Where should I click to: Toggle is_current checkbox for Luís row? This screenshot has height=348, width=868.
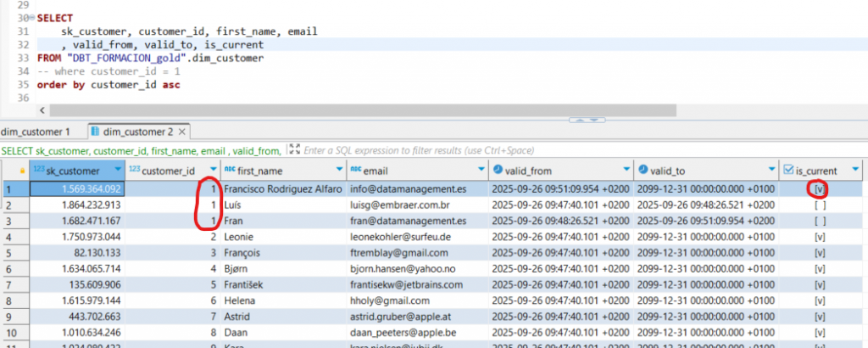click(x=819, y=205)
